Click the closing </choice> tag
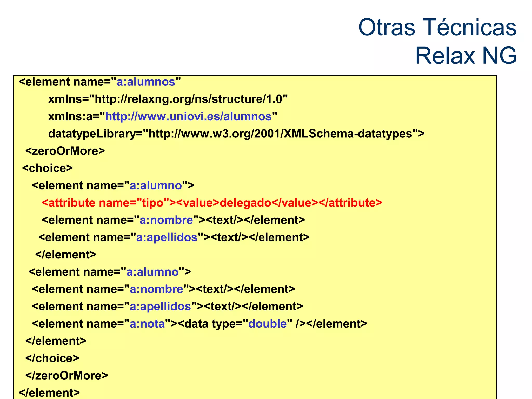 (x=52, y=358)
